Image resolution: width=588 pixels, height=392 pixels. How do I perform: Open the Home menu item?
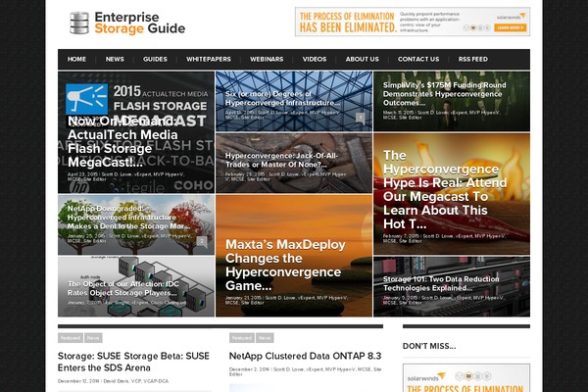(76, 59)
